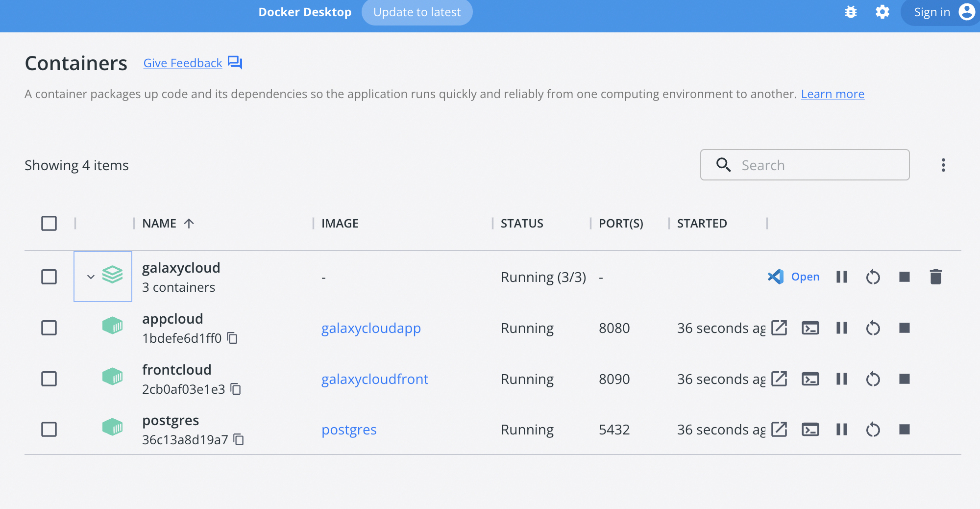Screen dimensions: 980x509
Task: Open the galaxycloudapp image link
Action: [371, 328]
